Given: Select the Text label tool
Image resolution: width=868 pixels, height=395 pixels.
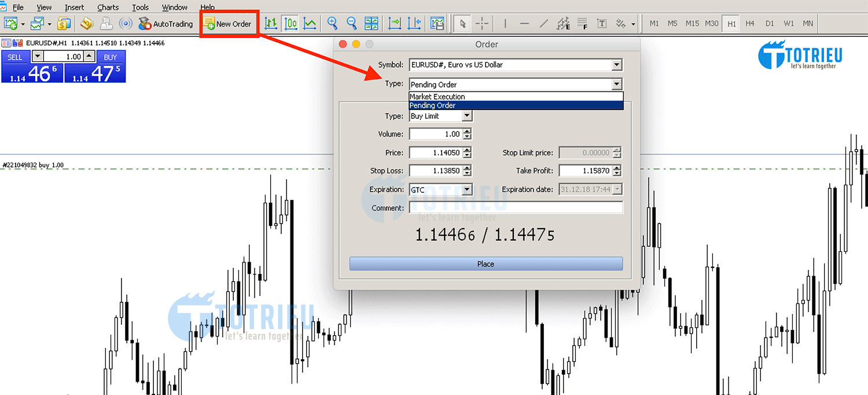Looking at the screenshot, I should tap(601, 23).
